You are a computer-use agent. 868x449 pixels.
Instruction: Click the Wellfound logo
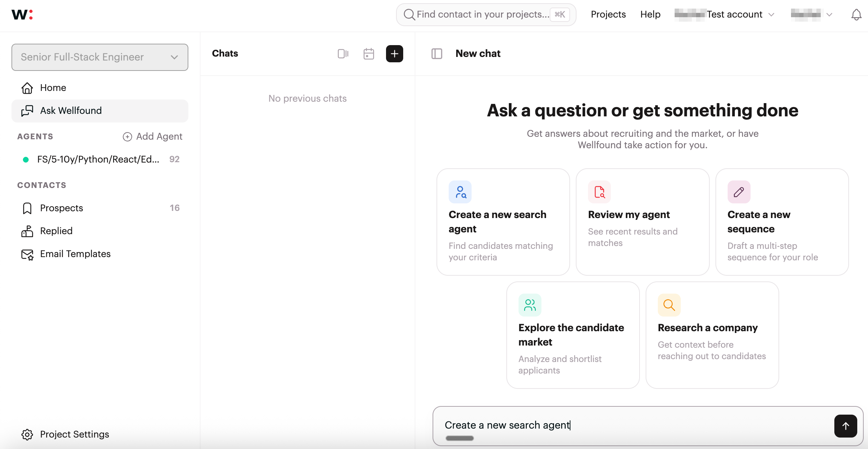click(x=22, y=15)
